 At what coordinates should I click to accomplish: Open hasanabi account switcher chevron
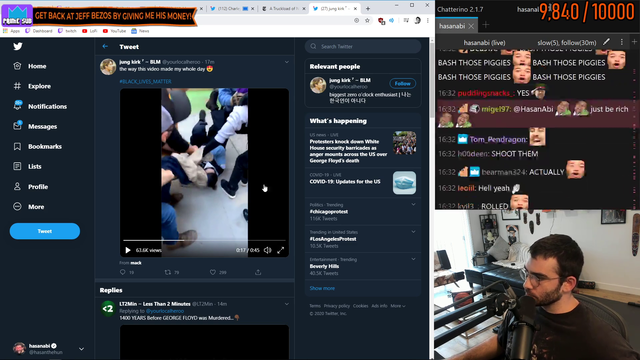pyautogui.click(x=81, y=349)
